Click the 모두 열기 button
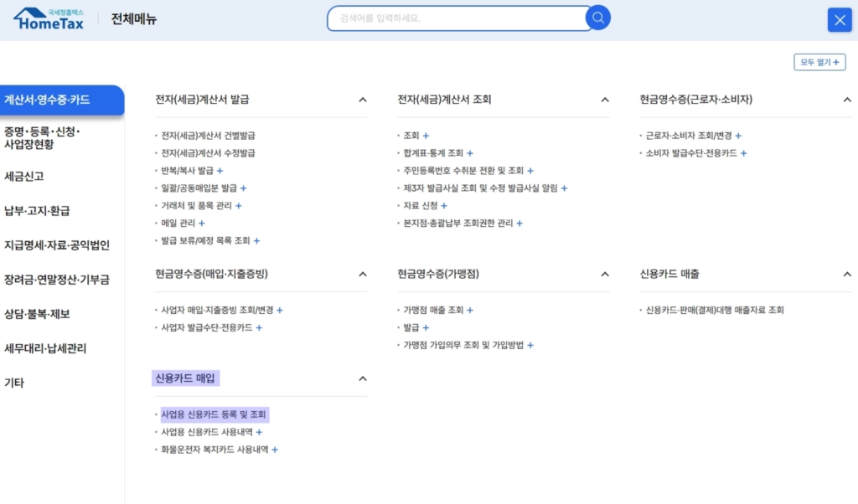Image resolution: width=858 pixels, height=504 pixels. [x=819, y=62]
